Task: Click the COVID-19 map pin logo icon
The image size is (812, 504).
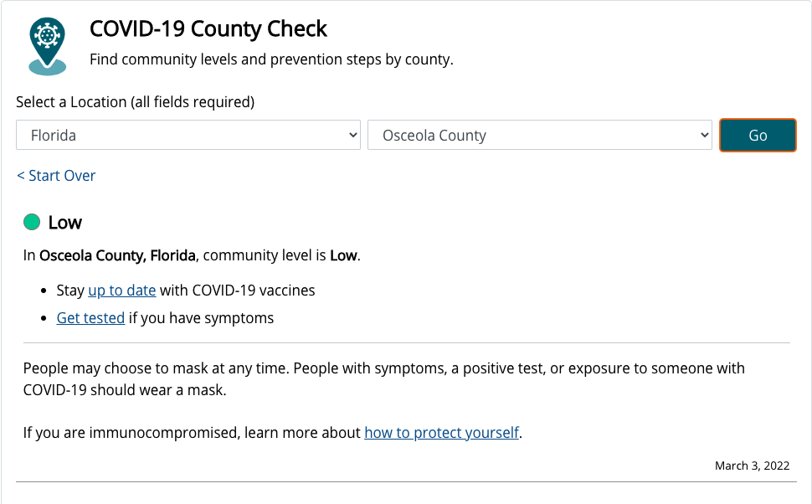Action: click(48, 45)
